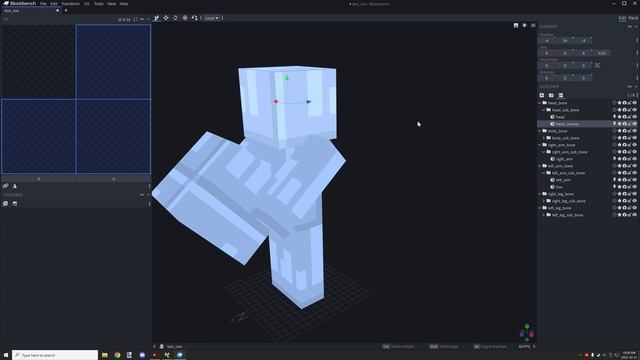Open the Edit menu
The image size is (640, 360).
coord(54,4)
